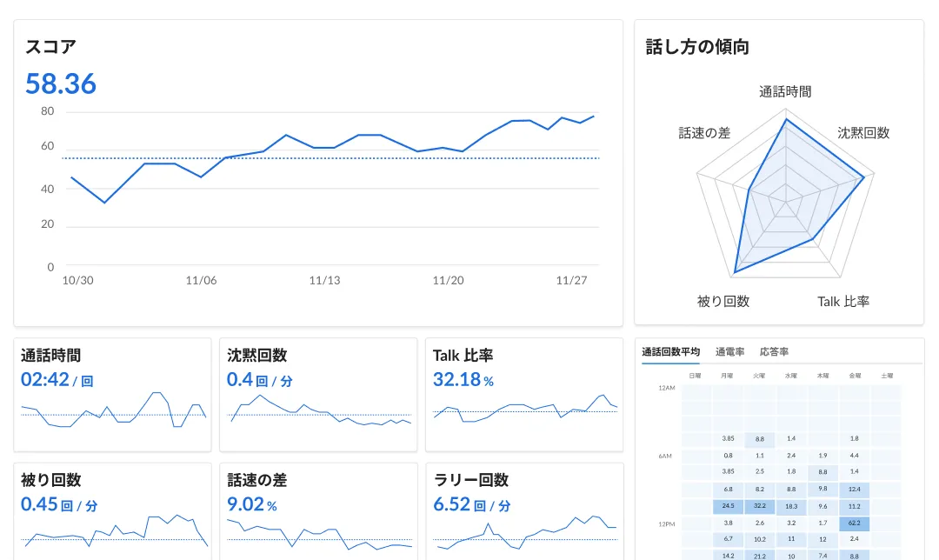Click the 62.2 heatmap cell
Screen dimensions: 939x560
click(x=854, y=523)
